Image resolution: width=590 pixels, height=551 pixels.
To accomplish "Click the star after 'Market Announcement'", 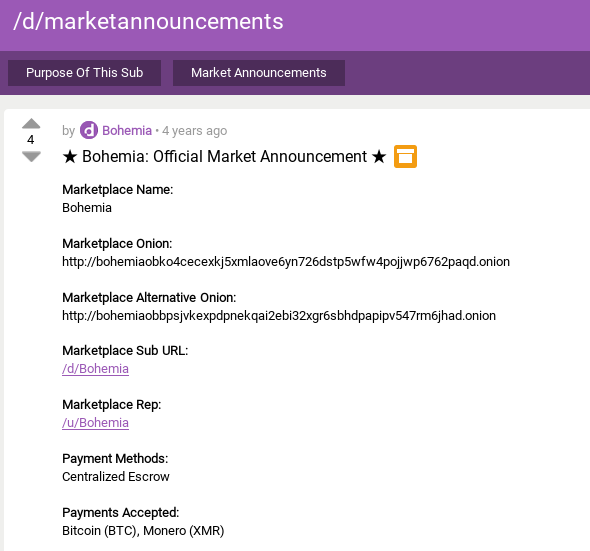I will tap(379, 157).
